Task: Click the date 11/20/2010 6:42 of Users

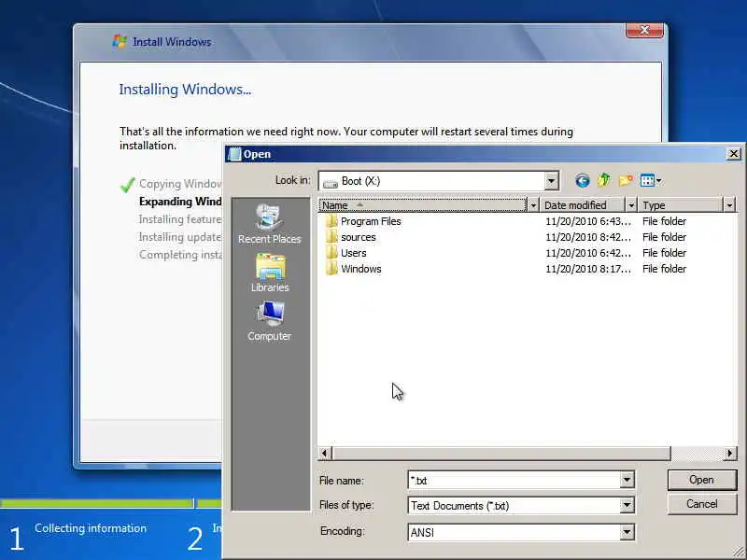Action: click(x=588, y=253)
